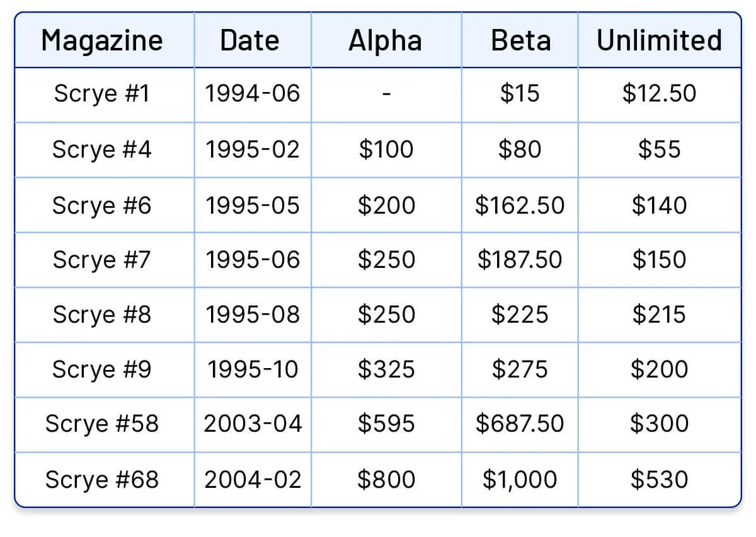
Task: Select the $530 Unlimited price cell
Action: (659, 480)
